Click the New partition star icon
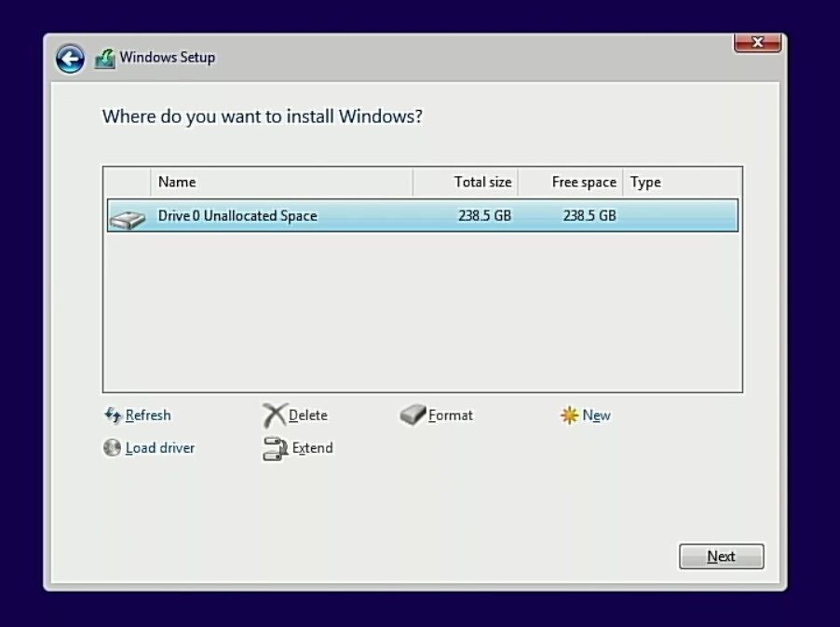This screenshot has height=627, width=840. coord(569,416)
